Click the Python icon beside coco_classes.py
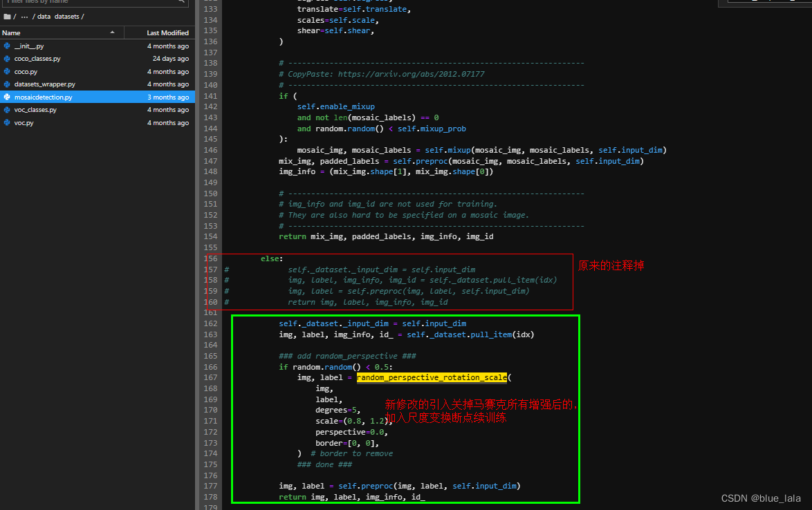This screenshot has width=812, height=510. (7, 59)
